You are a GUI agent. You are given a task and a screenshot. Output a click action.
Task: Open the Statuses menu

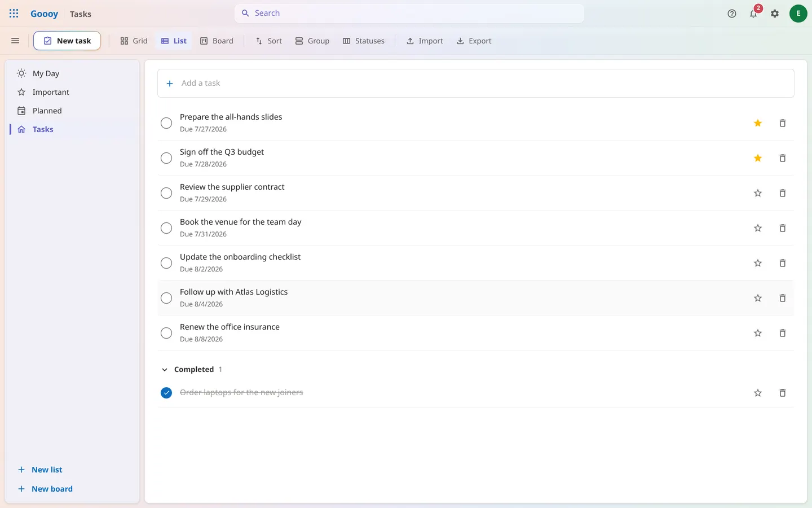(x=364, y=41)
